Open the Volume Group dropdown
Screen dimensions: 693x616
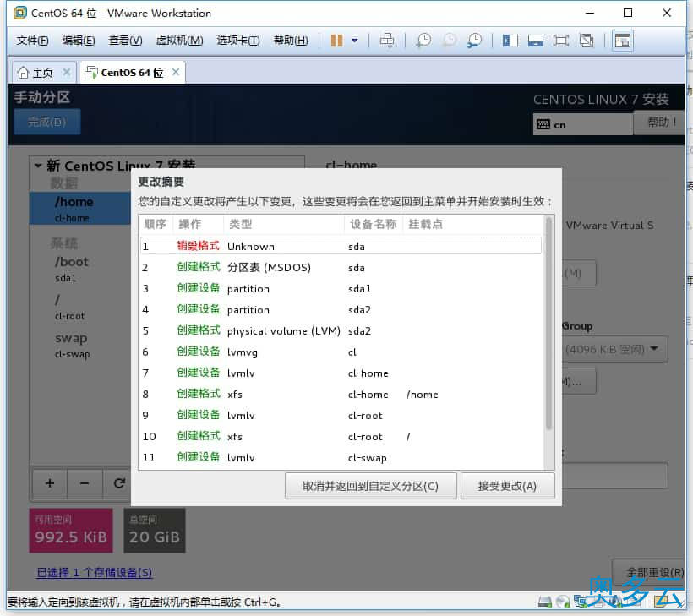click(x=615, y=349)
